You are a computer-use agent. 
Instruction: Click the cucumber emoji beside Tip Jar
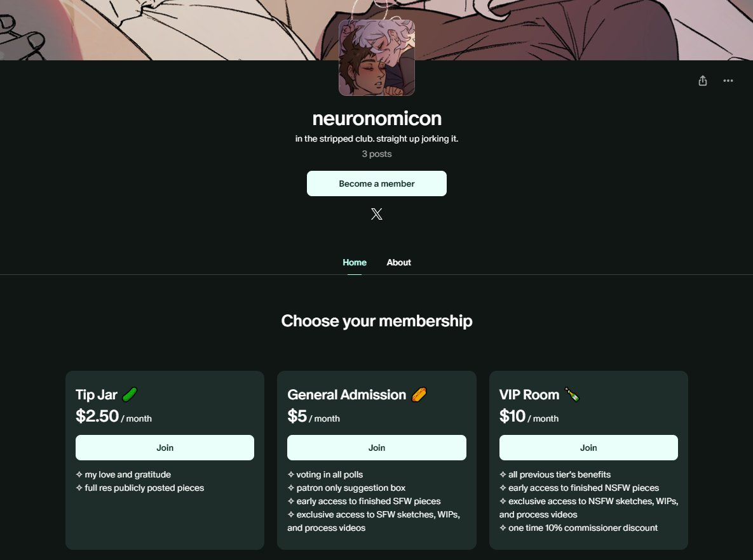click(130, 395)
